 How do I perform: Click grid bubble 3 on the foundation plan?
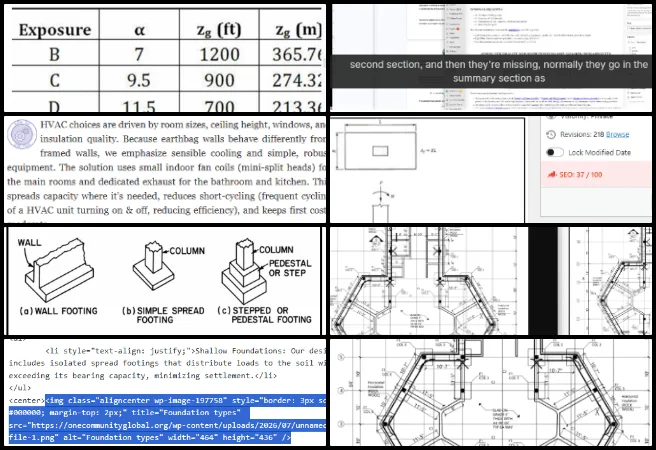(x=341, y=424)
